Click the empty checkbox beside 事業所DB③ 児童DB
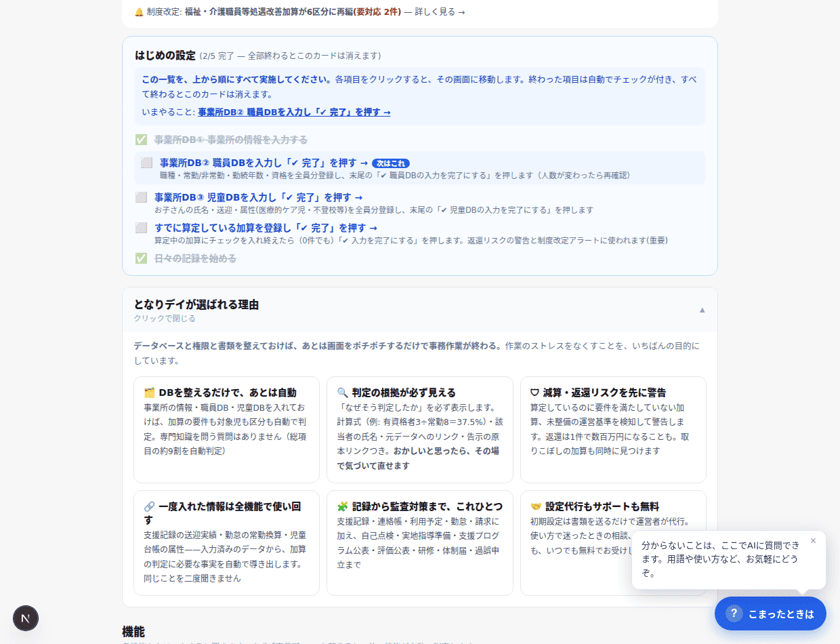The width and height of the screenshot is (840, 644). pos(141,197)
